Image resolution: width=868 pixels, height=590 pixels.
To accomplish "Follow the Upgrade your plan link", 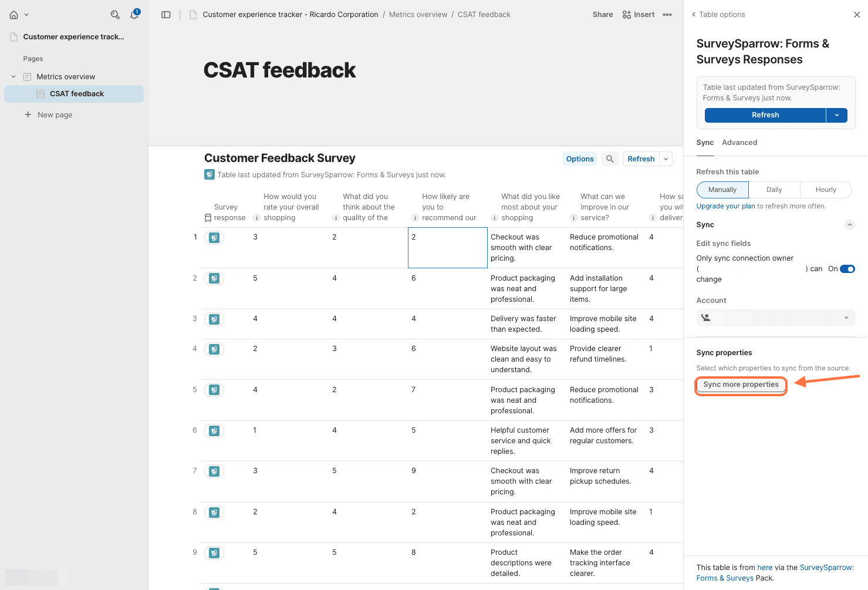I will [x=725, y=206].
